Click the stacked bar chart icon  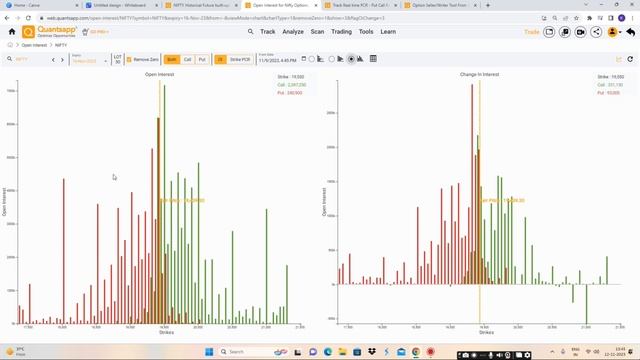coord(340,59)
